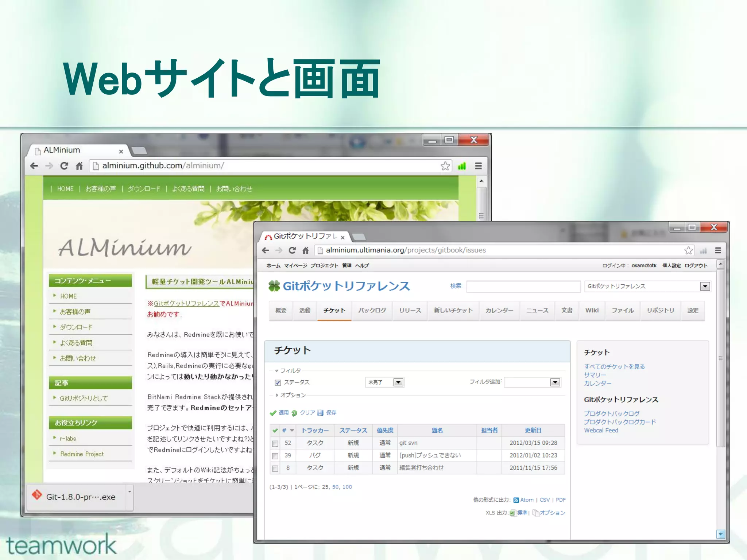Click the 検索 search input field

point(523,287)
